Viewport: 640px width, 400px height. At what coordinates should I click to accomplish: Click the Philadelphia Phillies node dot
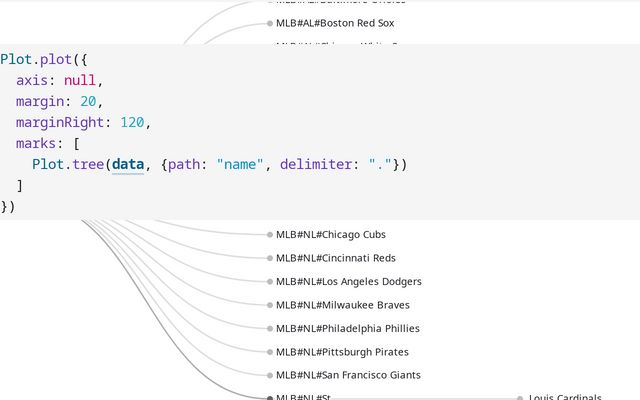click(269, 328)
